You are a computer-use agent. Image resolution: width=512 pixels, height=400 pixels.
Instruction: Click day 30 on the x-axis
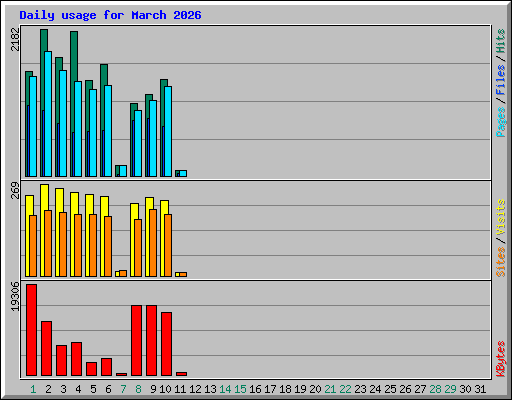click(x=465, y=389)
